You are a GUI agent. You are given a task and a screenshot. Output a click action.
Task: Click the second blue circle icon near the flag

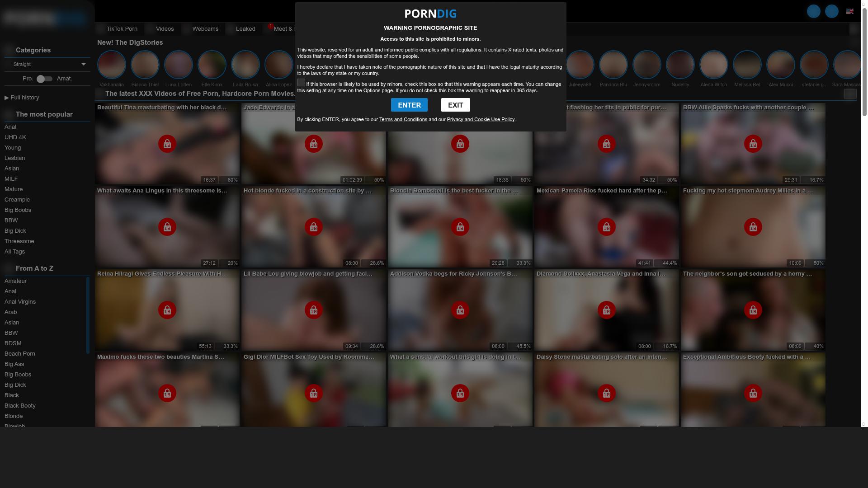pos(831,11)
